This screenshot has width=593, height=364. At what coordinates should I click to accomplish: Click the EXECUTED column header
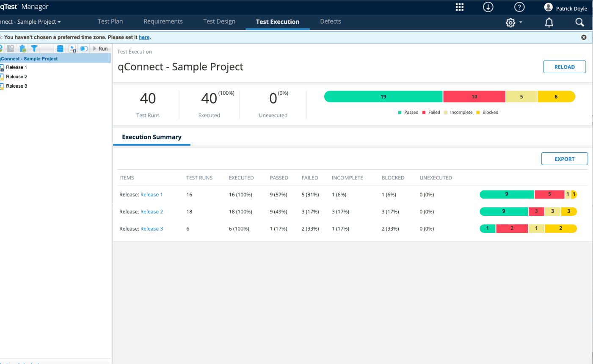(x=241, y=178)
